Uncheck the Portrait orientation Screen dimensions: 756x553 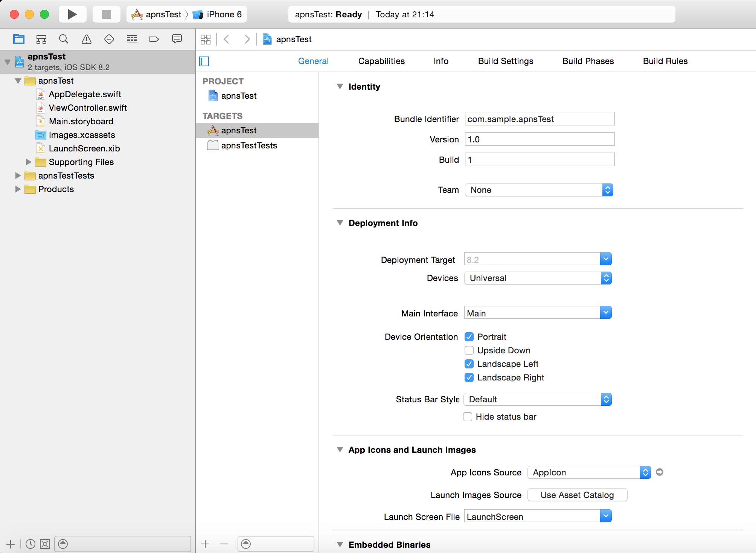(469, 337)
